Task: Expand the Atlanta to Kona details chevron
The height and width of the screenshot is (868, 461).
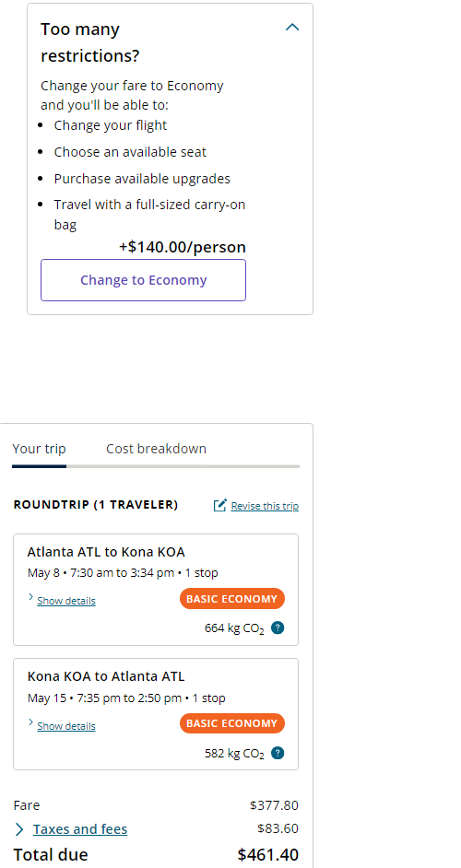Action: 31,597
